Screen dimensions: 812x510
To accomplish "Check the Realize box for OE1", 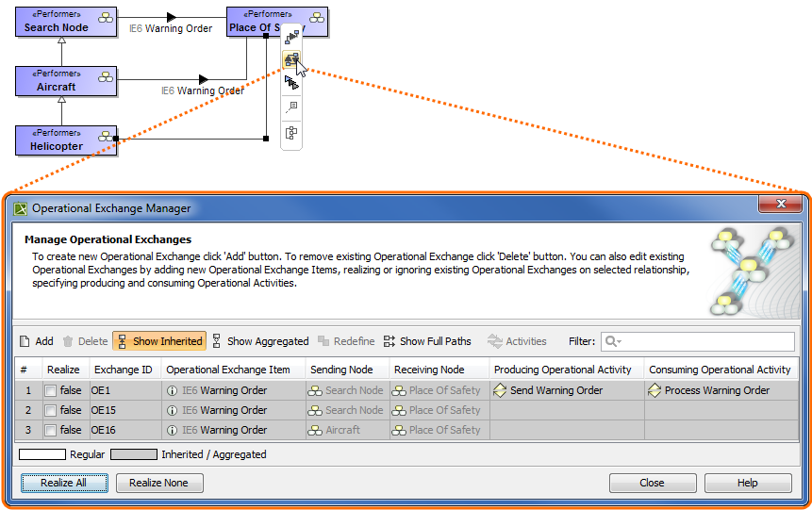I will [50, 391].
